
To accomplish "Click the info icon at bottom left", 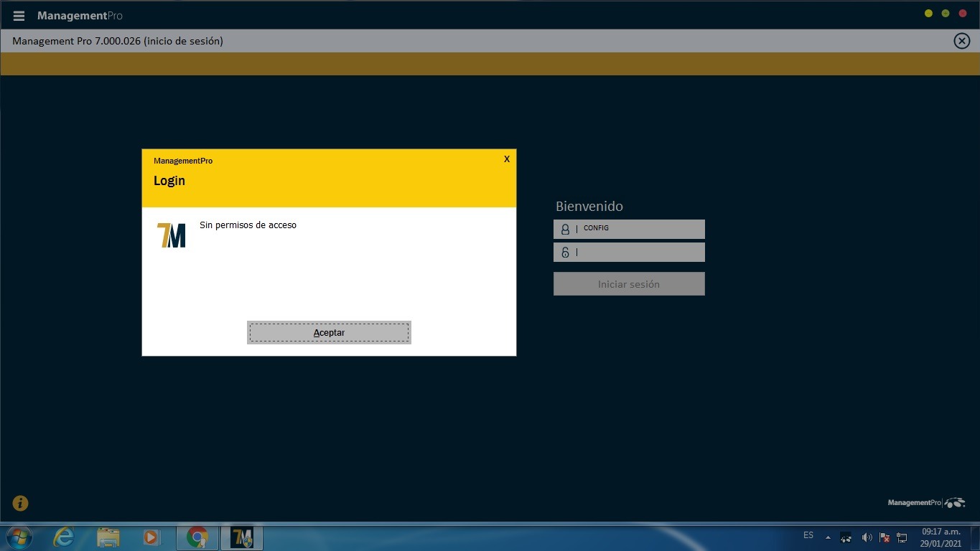I will tap(20, 504).
